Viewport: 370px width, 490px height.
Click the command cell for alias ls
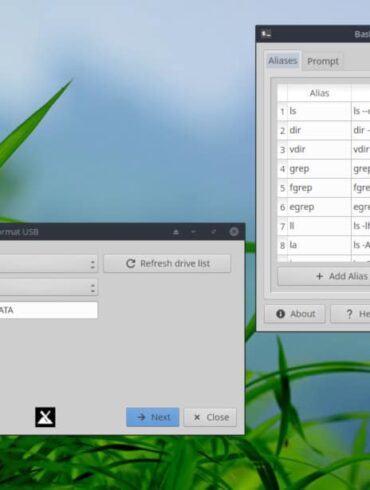[x=361, y=111]
